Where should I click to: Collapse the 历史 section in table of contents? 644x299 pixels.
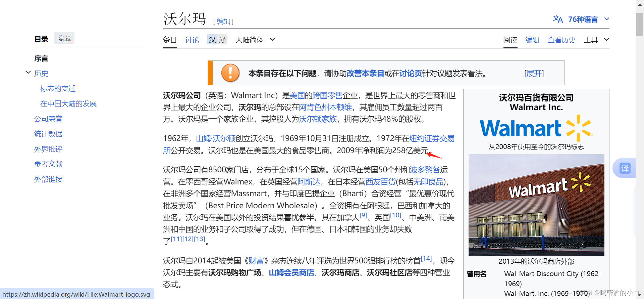pyautogui.click(x=28, y=73)
